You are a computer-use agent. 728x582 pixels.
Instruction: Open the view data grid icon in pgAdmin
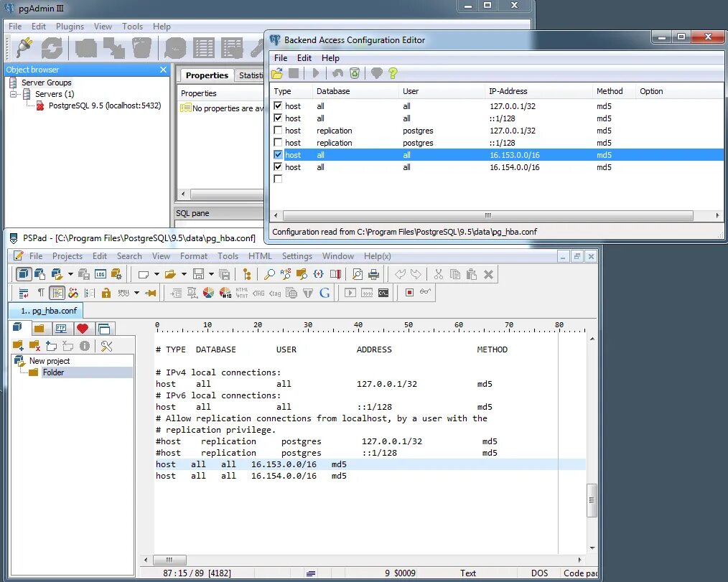(x=203, y=48)
